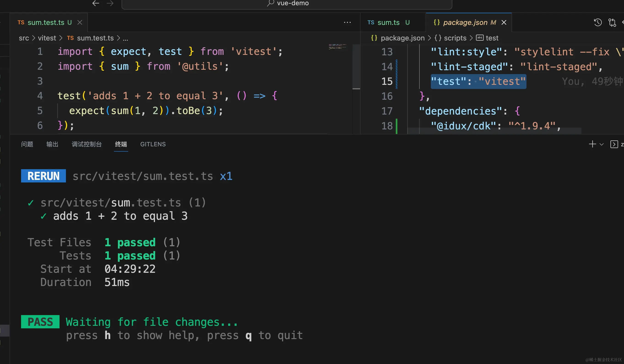
Task: Click the terminal shell icon
Action: click(614, 144)
